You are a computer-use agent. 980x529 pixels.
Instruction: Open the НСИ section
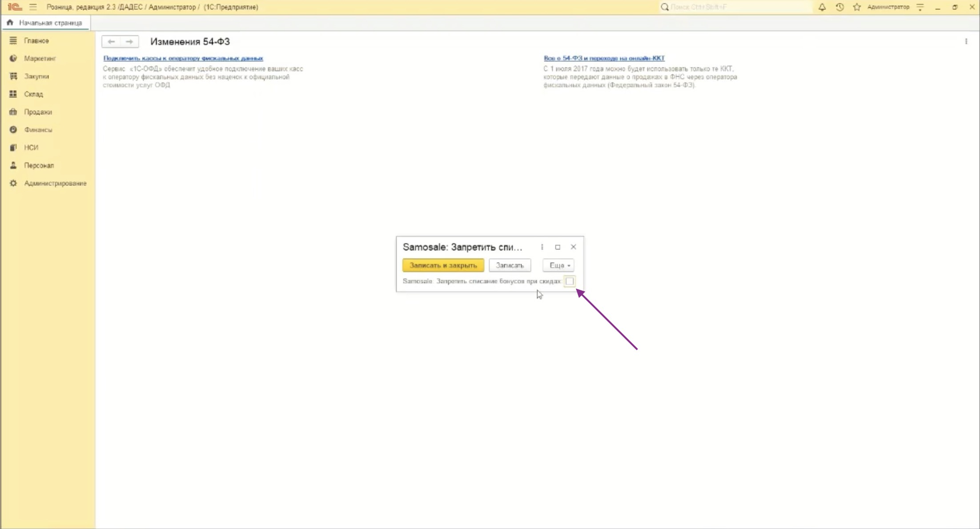coord(31,148)
